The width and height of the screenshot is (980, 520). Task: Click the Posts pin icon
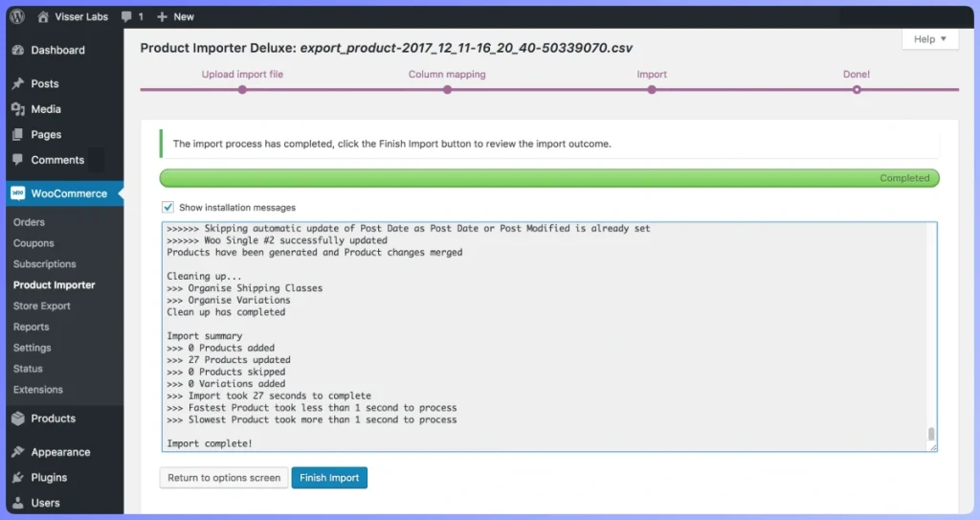(x=18, y=83)
